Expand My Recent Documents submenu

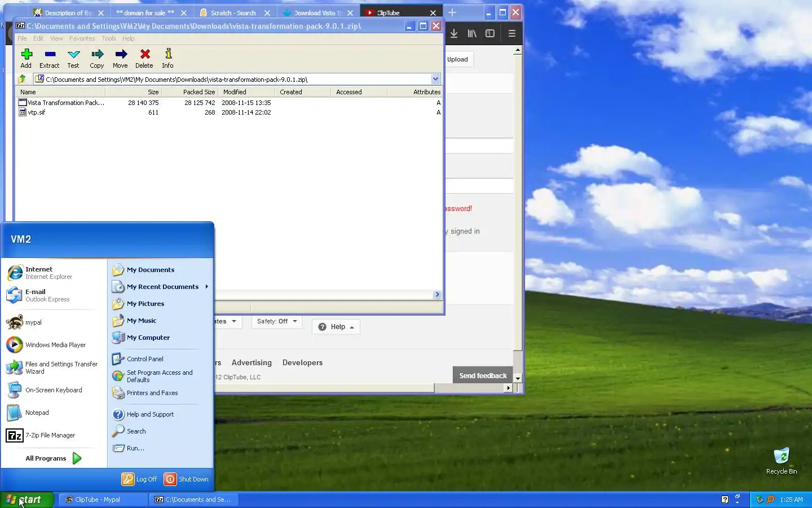tap(161, 287)
